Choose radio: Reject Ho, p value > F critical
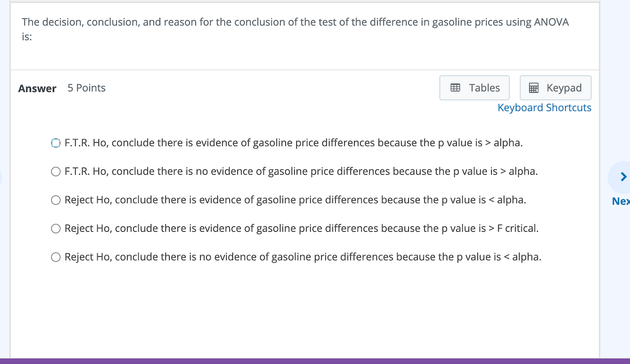630x364 pixels. click(56, 229)
